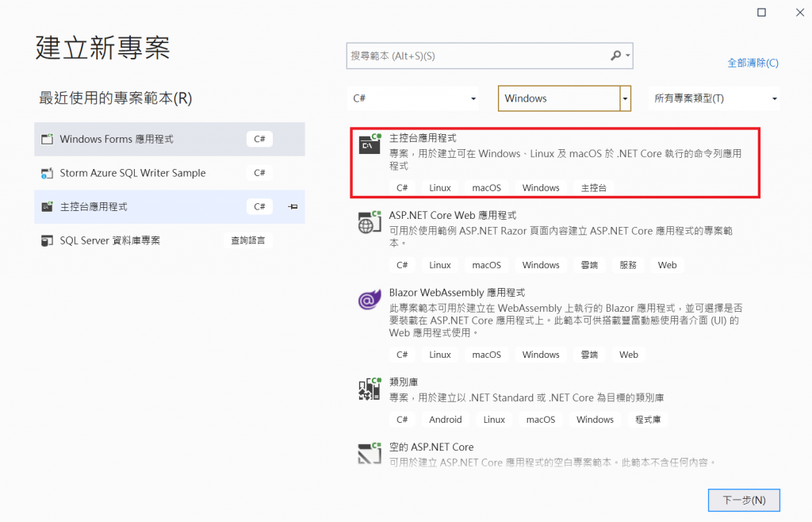Close the 建立新專案 dialog

(800, 12)
